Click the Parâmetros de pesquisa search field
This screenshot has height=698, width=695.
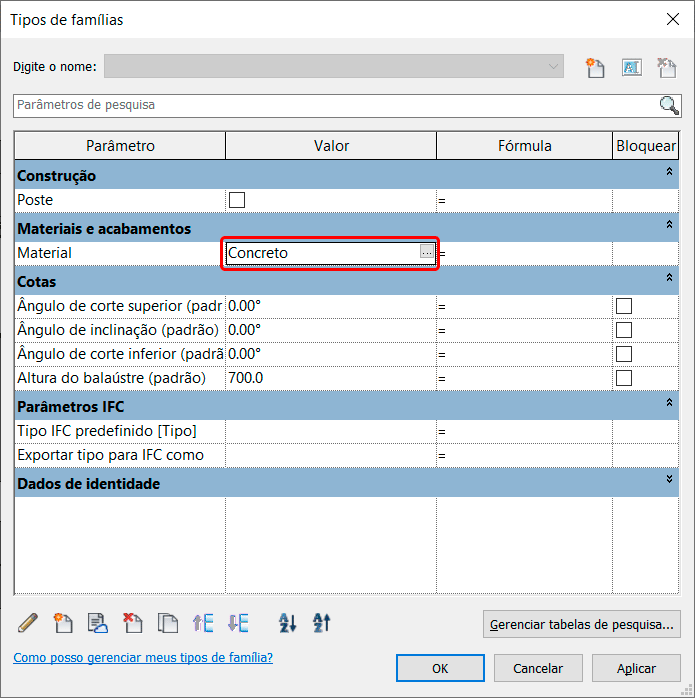pos(335,105)
